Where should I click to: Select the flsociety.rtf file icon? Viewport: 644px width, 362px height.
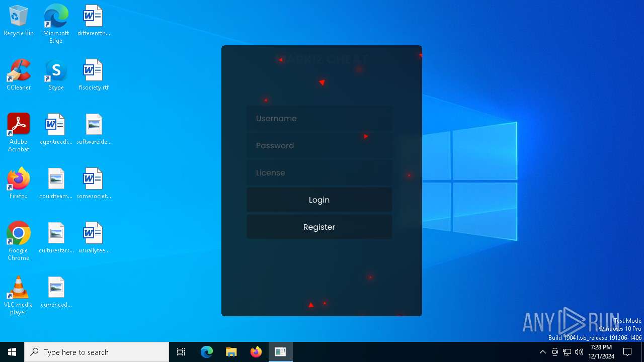pos(94,75)
